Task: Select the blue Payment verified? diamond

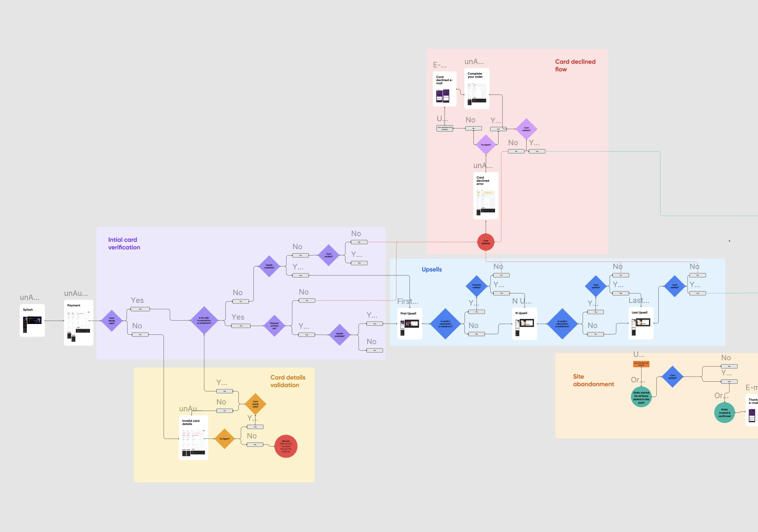Action: point(476,286)
